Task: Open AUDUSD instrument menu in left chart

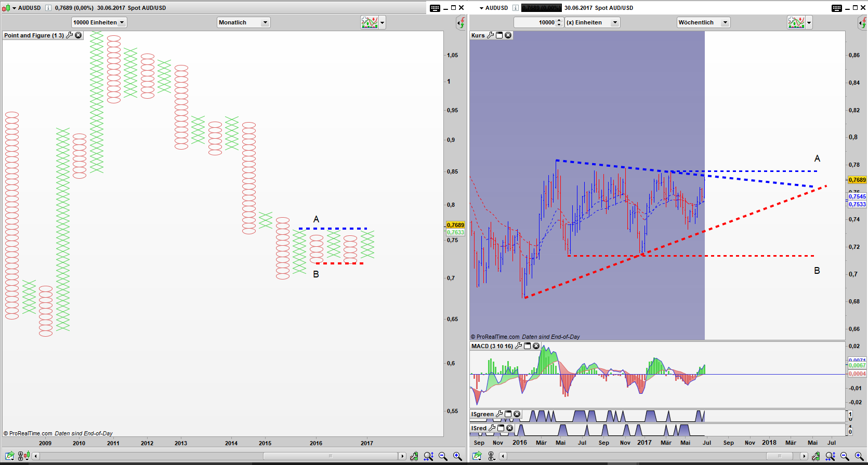Action: tap(15, 8)
